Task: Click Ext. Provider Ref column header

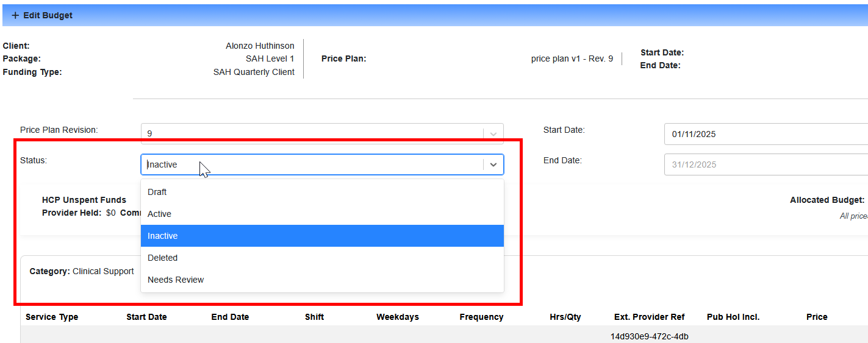Action: coord(649,317)
